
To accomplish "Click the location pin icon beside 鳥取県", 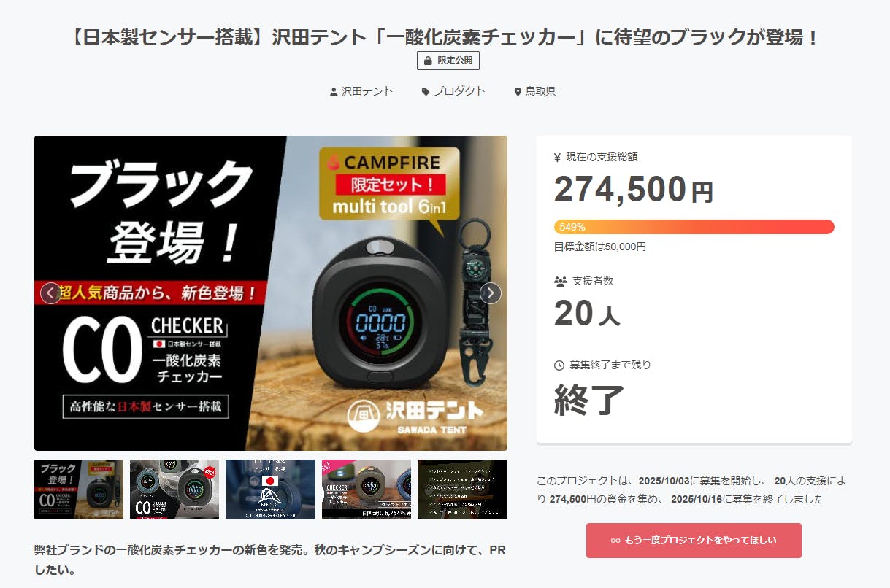I will pyautogui.click(x=518, y=92).
